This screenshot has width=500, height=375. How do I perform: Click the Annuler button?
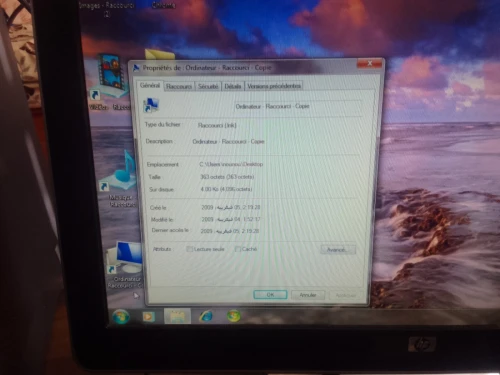(308, 295)
